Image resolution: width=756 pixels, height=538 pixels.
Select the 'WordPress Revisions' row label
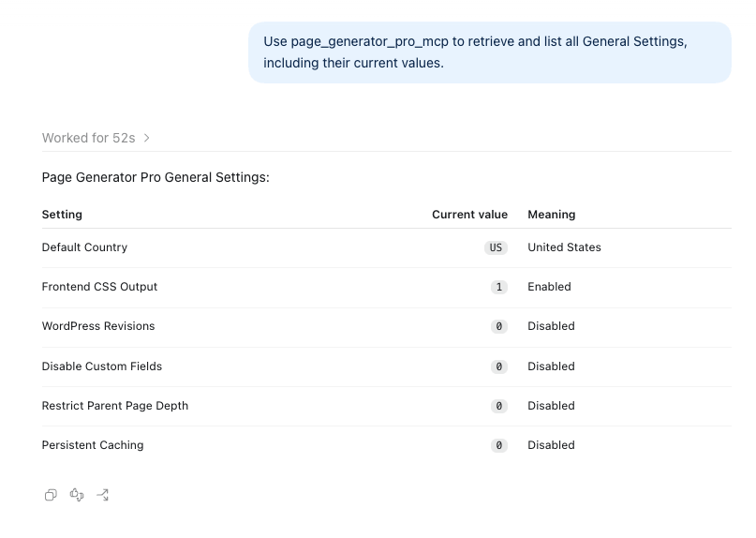pos(98,326)
